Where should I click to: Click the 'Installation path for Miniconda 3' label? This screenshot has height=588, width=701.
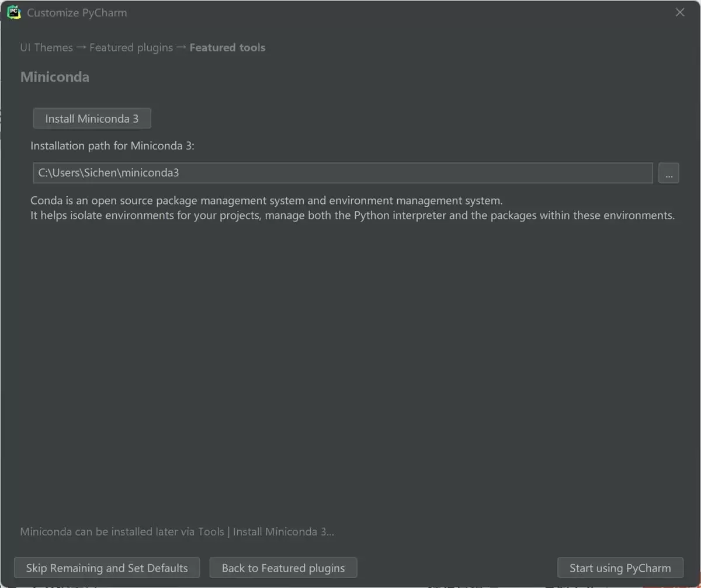click(112, 146)
